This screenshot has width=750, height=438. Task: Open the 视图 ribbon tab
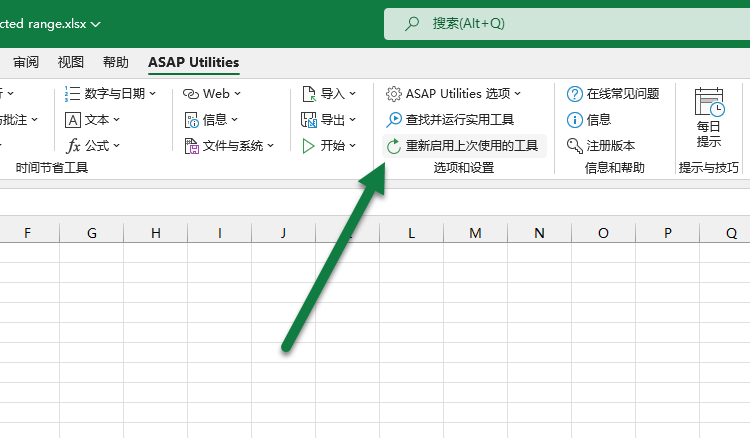(x=71, y=62)
